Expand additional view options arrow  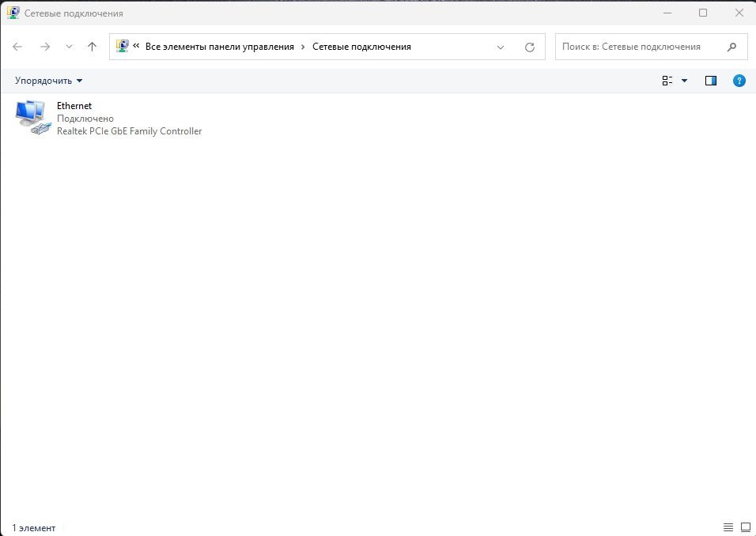(x=685, y=81)
